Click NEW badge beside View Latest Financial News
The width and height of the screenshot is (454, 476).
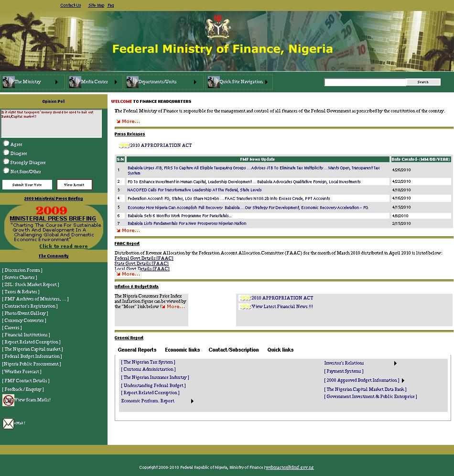click(x=245, y=307)
